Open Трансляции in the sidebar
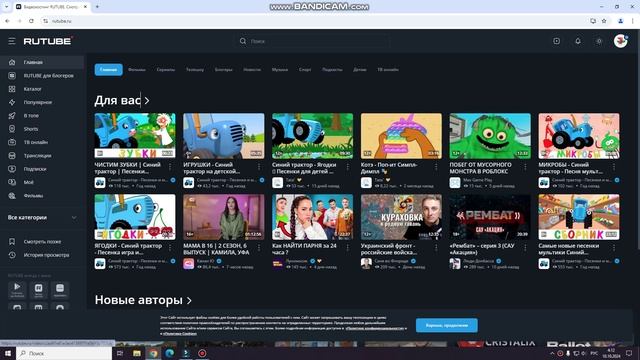The height and width of the screenshot is (360, 640). (42, 156)
